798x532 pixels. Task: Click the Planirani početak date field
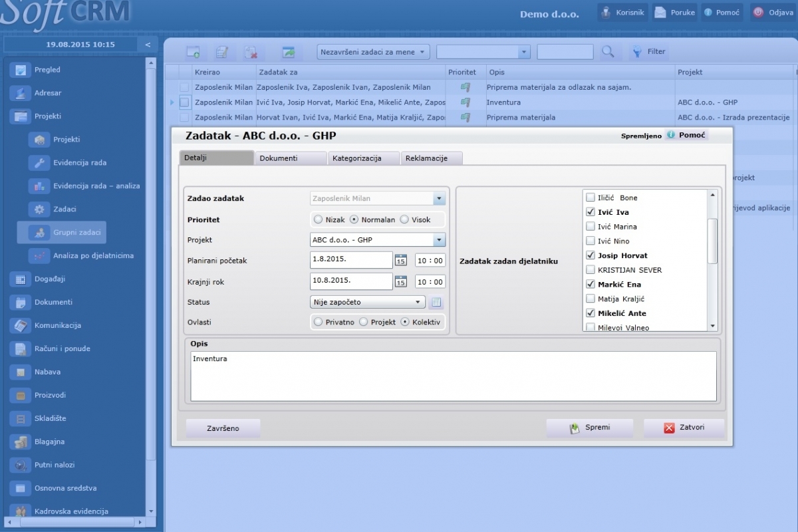tap(351, 260)
